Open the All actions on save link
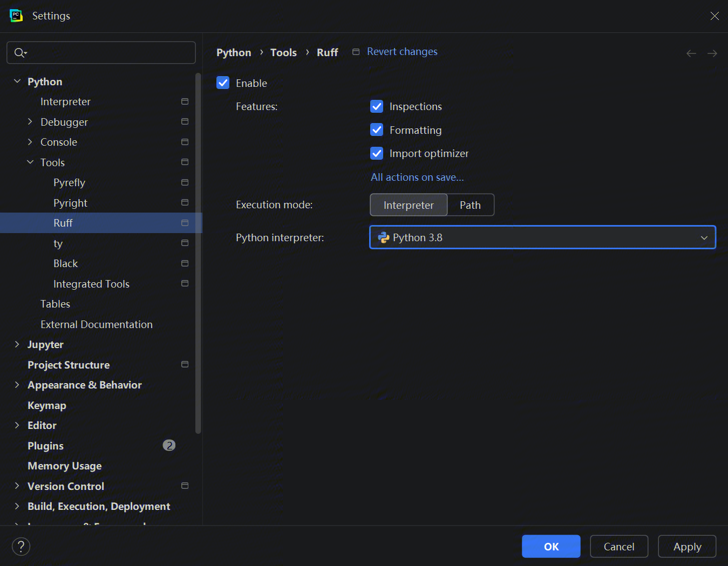 [417, 177]
